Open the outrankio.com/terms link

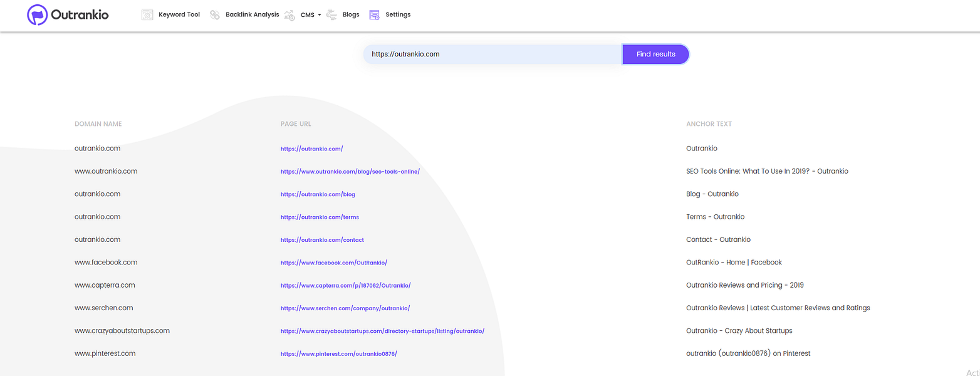coord(320,217)
